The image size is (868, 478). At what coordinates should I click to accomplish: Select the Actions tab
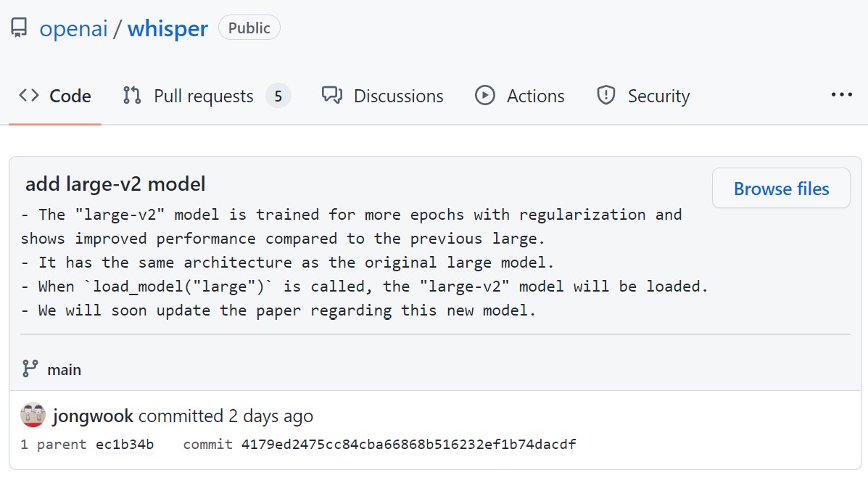coord(520,96)
